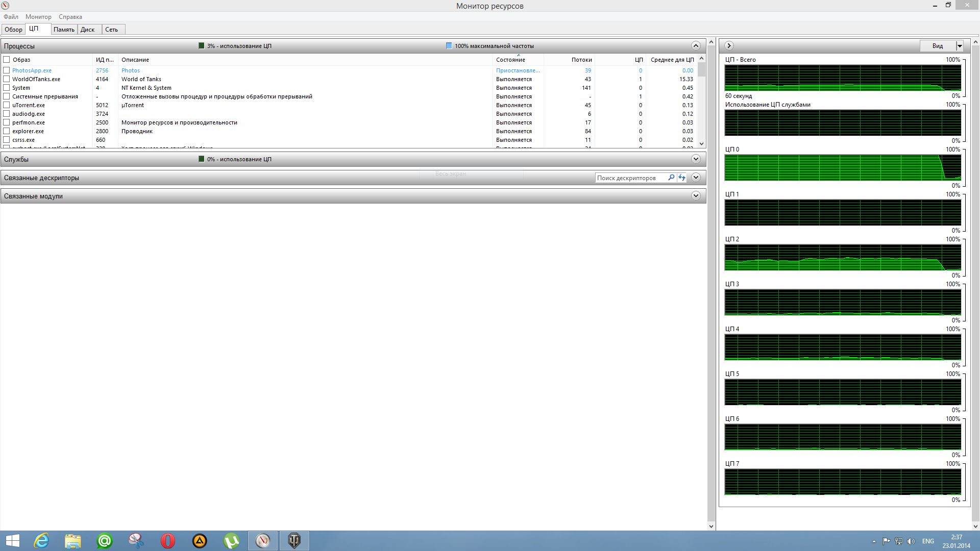980x551 pixels.
Task: Click in the Поиск дескрипторов search field
Action: tap(630, 178)
